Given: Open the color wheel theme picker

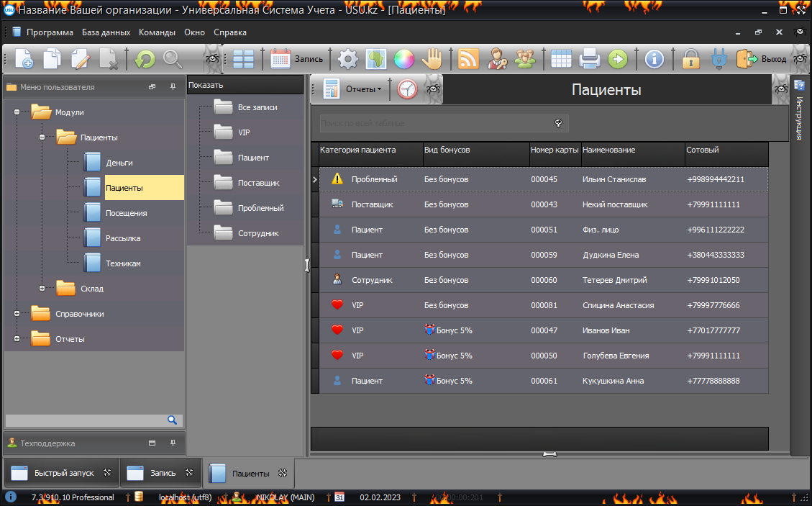Looking at the screenshot, I should pos(403,59).
